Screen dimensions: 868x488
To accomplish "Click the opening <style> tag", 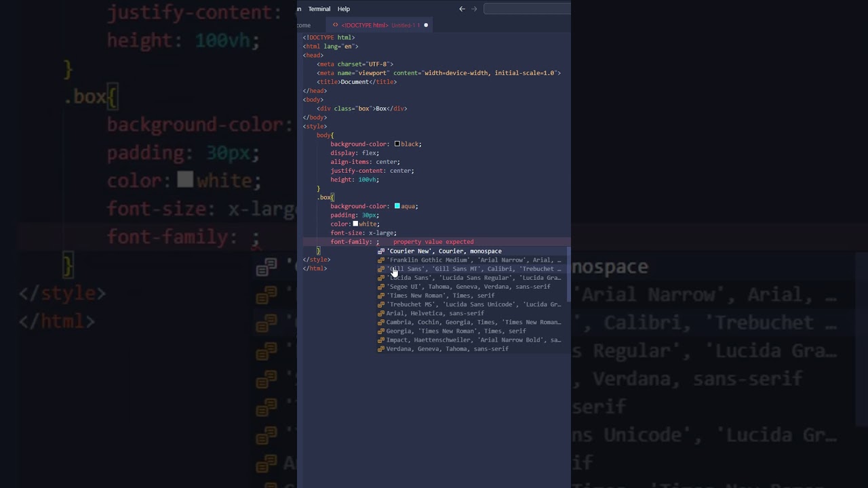I will click(315, 126).
